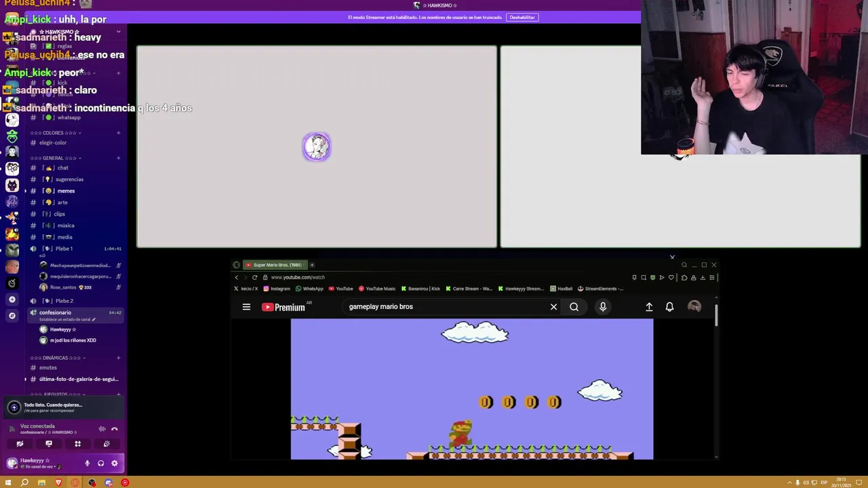The height and width of the screenshot is (488, 868).
Task: Open WhatsApp bookmark
Action: (x=309, y=289)
